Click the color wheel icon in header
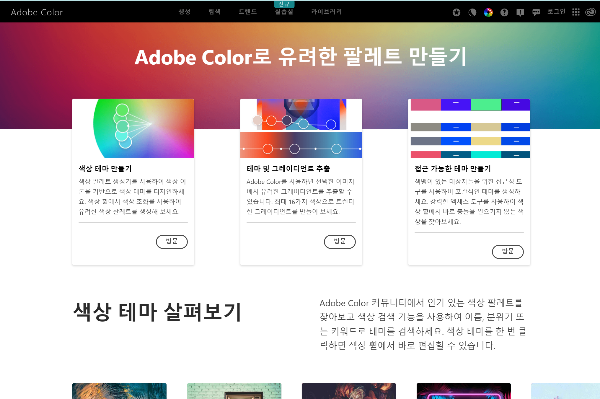Image resolution: width=600 pixels, height=399 pixels. coord(488,12)
